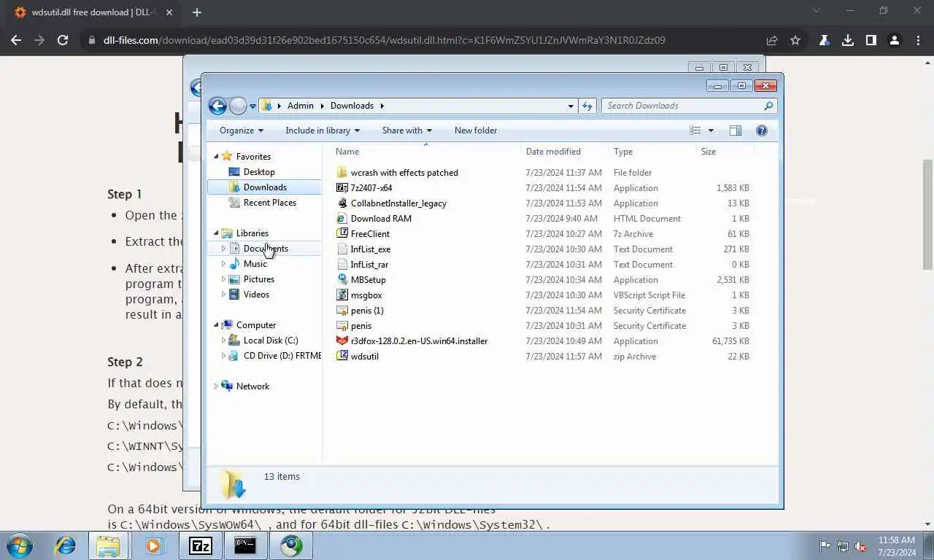The height and width of the screenshot is (560, 934).
Task: Open Internet Explorer from taskbar
Action: [x=66, y=545]
